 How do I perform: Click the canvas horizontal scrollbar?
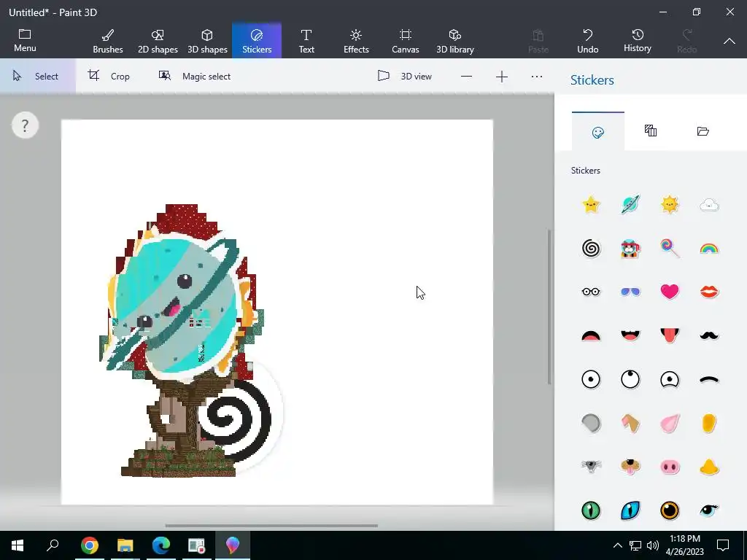tap(271, 526)
